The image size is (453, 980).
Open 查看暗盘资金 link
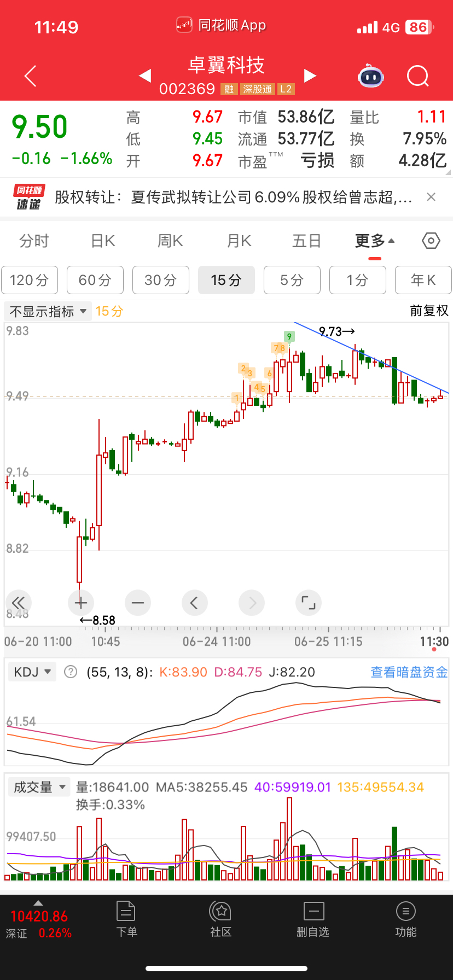pyautogui.click(x=409, y=672)
